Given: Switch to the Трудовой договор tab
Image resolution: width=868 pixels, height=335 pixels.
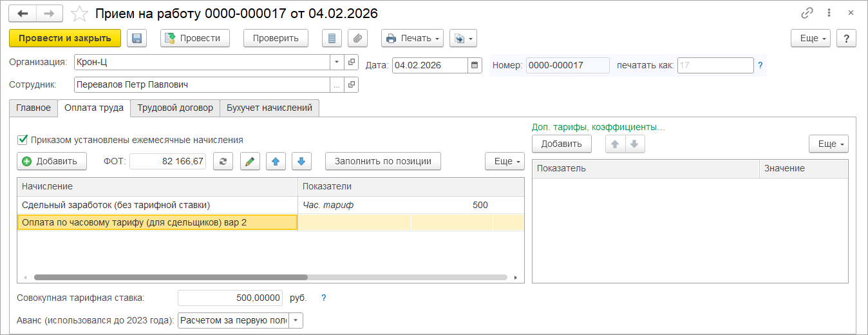Looking at the screenshot, I should [x=175, y=108].
